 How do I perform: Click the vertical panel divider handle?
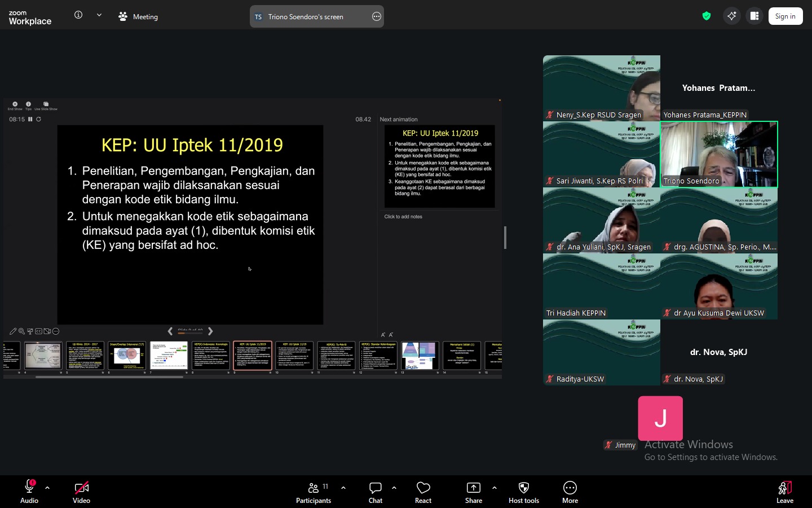pyautogui.click(x=505, y=238)
